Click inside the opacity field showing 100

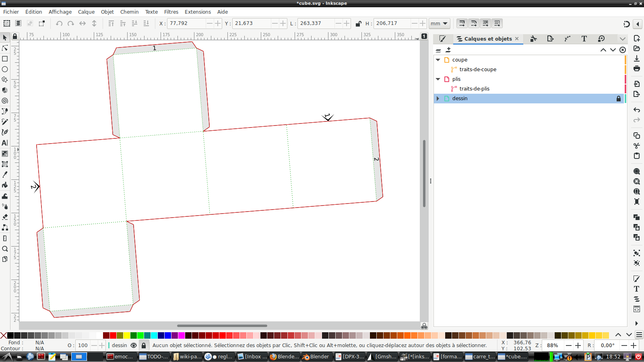(83, 346)
